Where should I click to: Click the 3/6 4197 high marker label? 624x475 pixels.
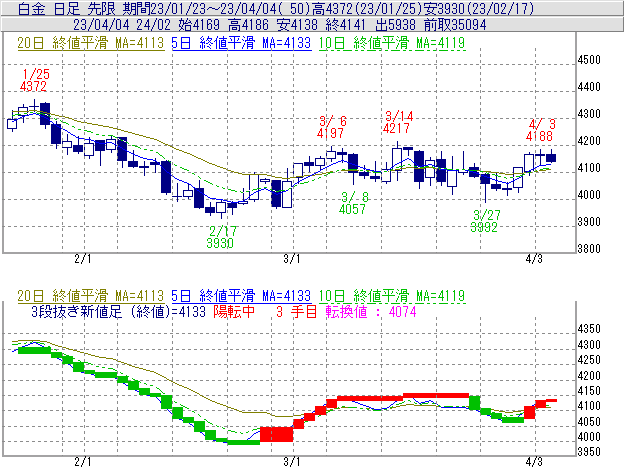[332, 127]
